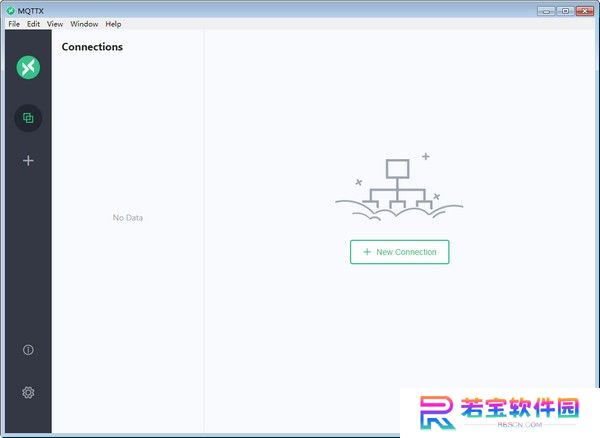Open the File menu

click(14, 24)
